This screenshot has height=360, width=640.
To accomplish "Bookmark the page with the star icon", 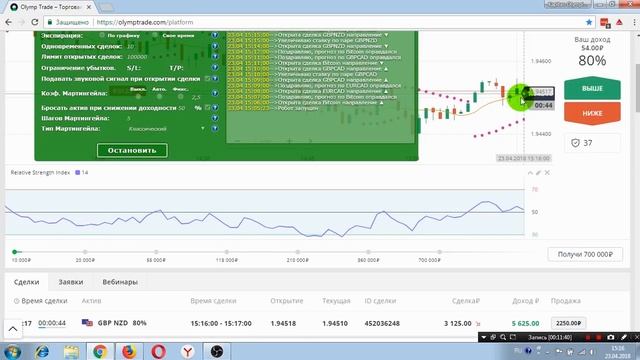I will (589, 22).
